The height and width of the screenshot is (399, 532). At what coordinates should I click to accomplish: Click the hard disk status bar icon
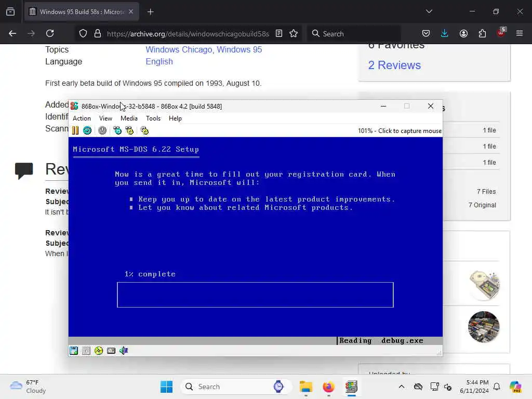tap(111, 351)
